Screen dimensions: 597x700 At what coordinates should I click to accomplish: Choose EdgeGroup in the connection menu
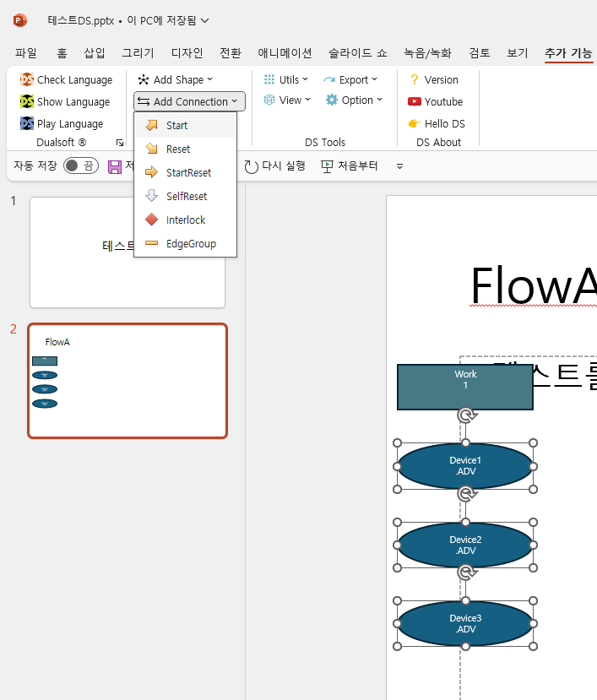pyautogui.click(x=190, y=244)
